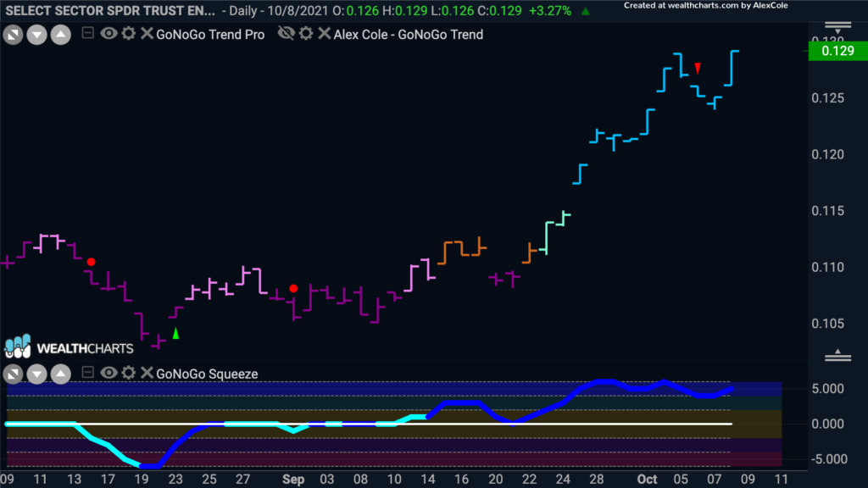Move the GoNoGo Squeeze pane up
The height and width of the screenshot is (488, 868).
pos(61,374)
